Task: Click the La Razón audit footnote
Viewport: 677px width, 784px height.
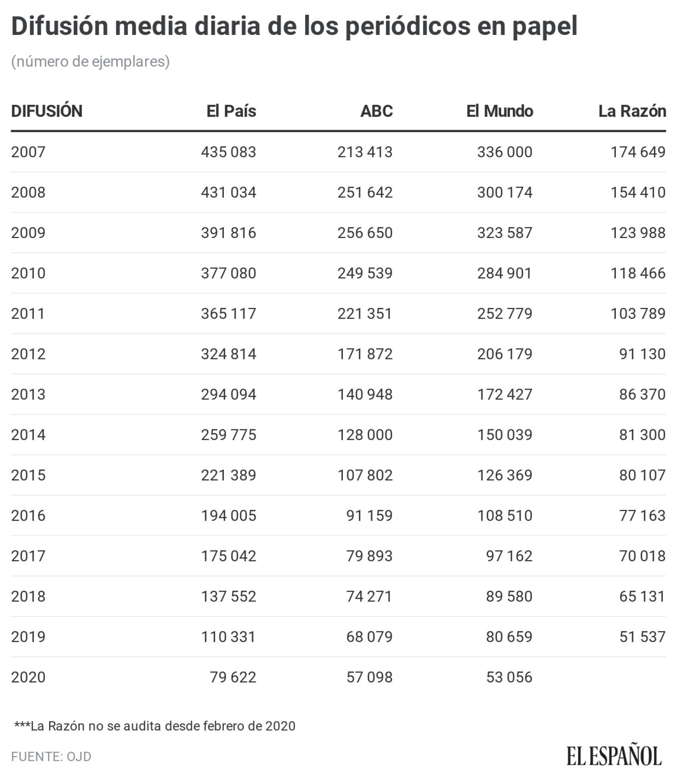Action: coord(155,726)
